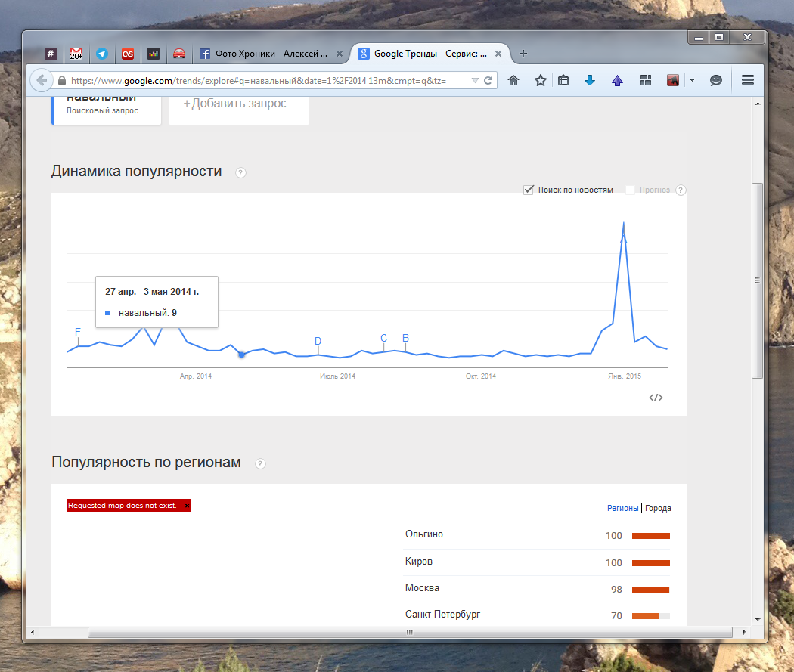
Task: Go back to previous page
Action: [42, 80]
